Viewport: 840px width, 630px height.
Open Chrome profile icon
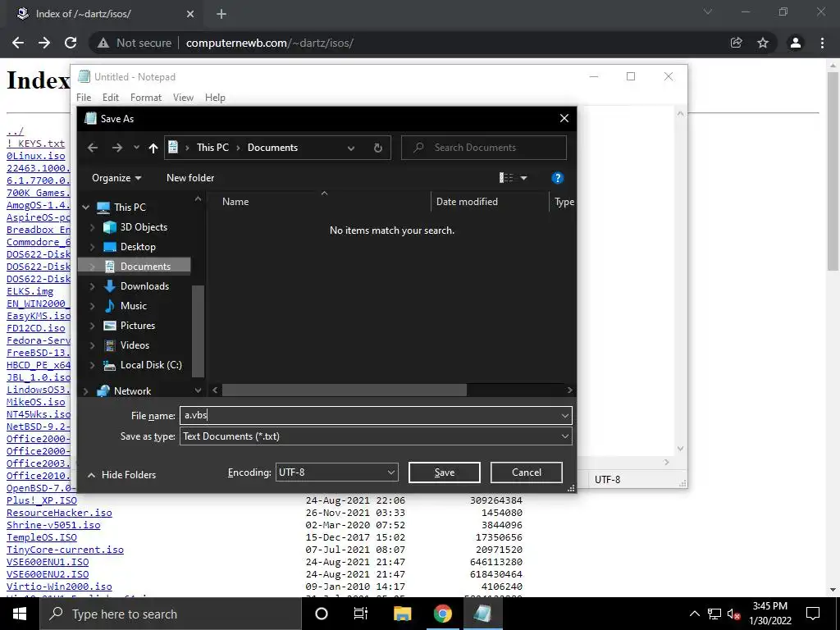(x=796, y=43)
